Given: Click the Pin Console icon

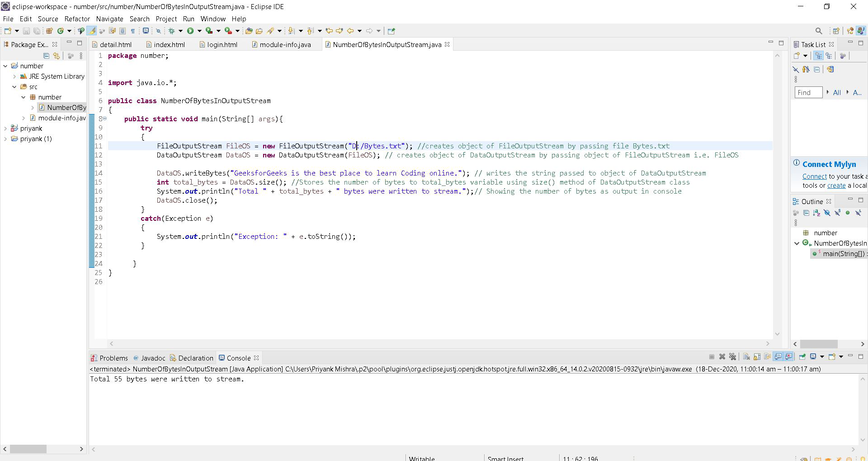Looking at the screenshot, I should click(x=802, y=356).
